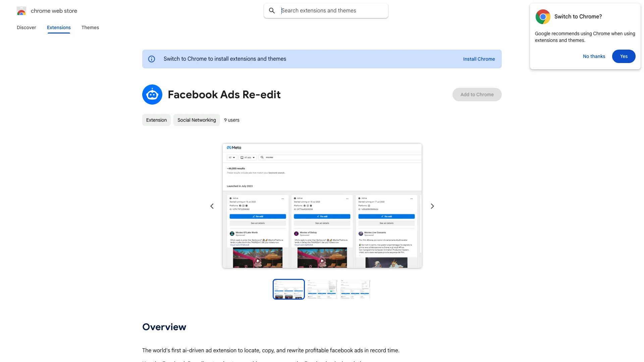The width and height of the screenshot is (644, 362).
Task: Click the description beginning The world's first ai-driven
Action: pyautogui.click(x=271, y=351)
